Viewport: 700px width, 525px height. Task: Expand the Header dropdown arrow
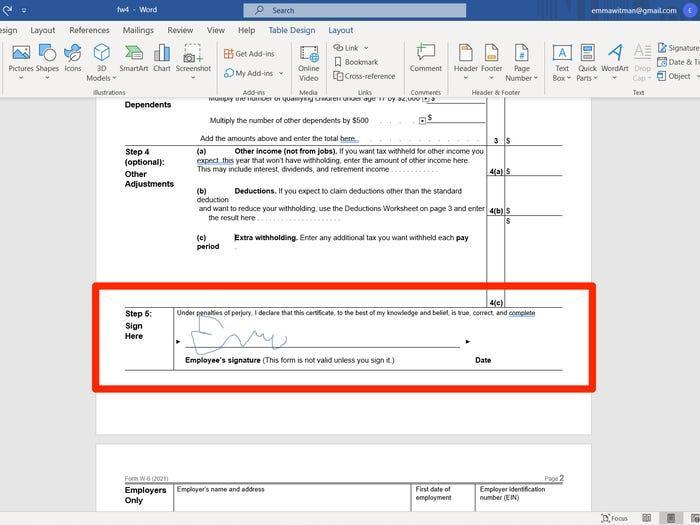pyautogui.click(x=465, y=78)
